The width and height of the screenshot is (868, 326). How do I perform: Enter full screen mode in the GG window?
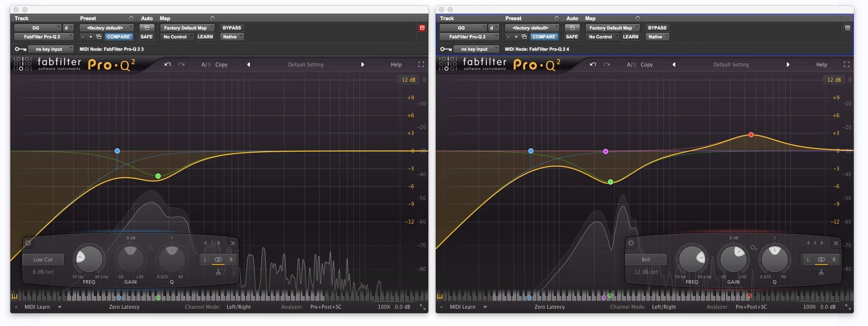tap(846, 65)
